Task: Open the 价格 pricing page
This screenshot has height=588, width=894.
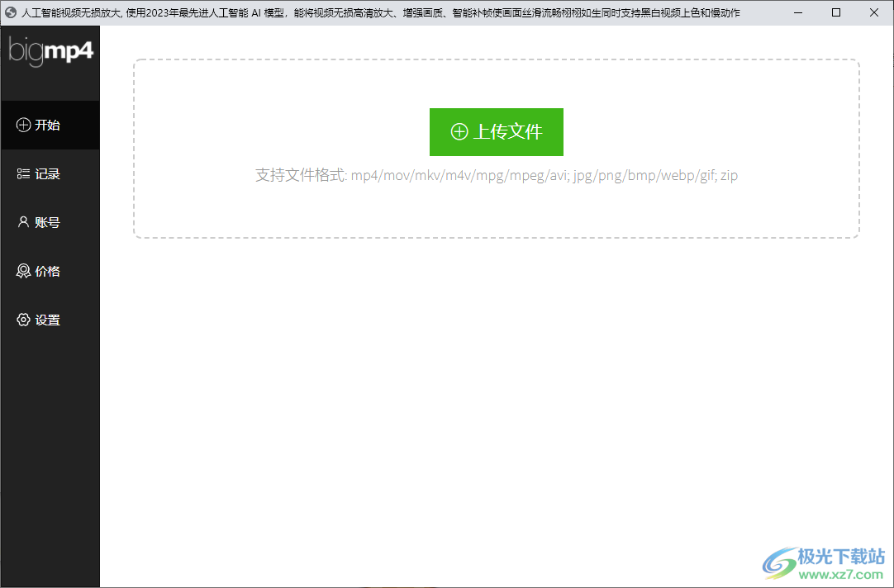Action: (50, 271)
